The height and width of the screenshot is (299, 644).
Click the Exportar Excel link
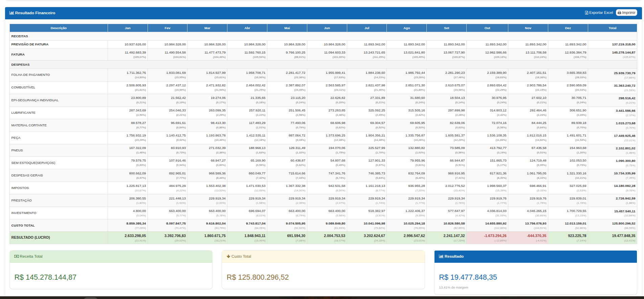point(599,13)
